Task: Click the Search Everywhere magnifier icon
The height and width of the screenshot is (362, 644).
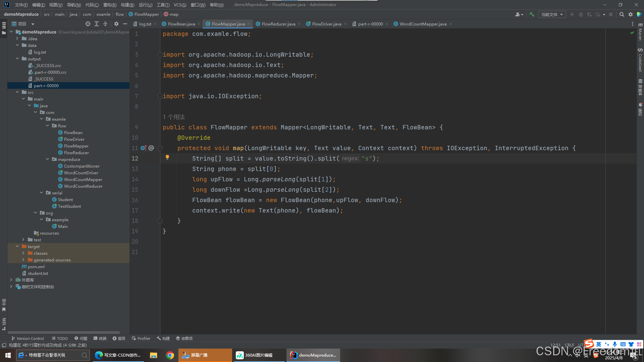Action: (x=622, y=14)
